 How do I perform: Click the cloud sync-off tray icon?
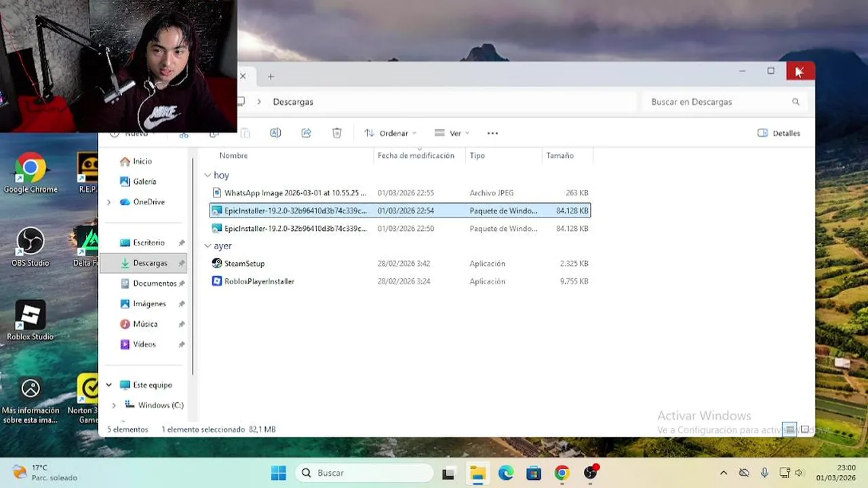click(744, 473)
